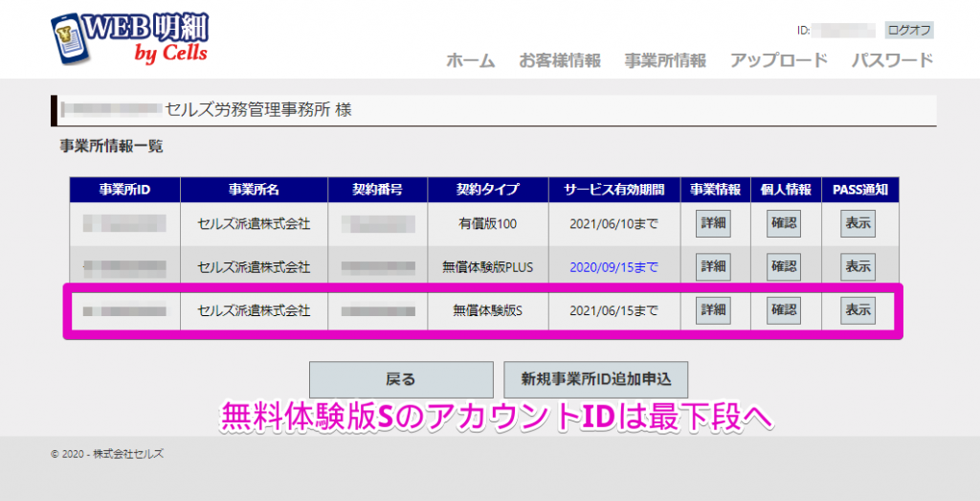Click the サービス有効期間 column header
This screenshot has width=980, height=501.
pos(614,190)
